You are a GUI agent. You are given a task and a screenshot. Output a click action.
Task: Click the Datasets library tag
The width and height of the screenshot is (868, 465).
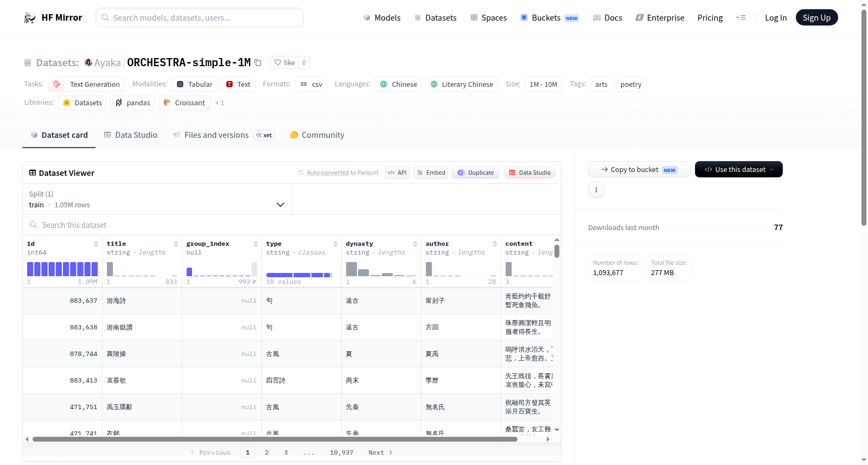82,103
